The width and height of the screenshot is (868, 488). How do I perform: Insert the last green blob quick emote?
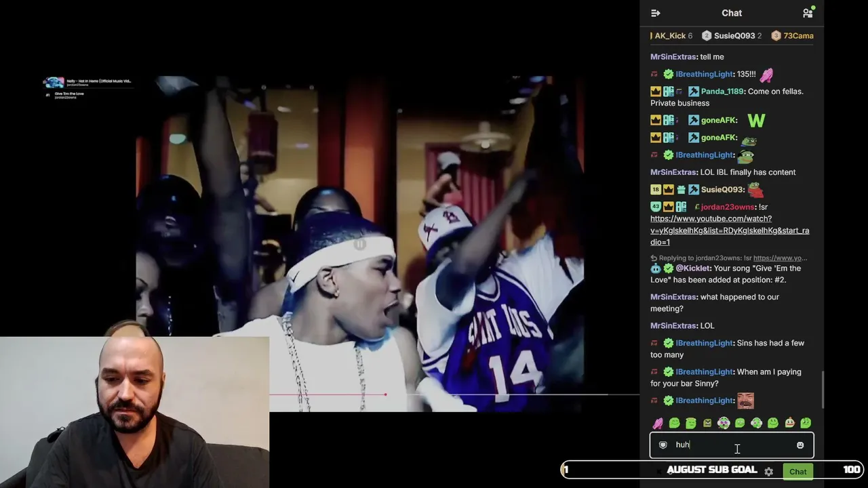(x=806, y=423)
